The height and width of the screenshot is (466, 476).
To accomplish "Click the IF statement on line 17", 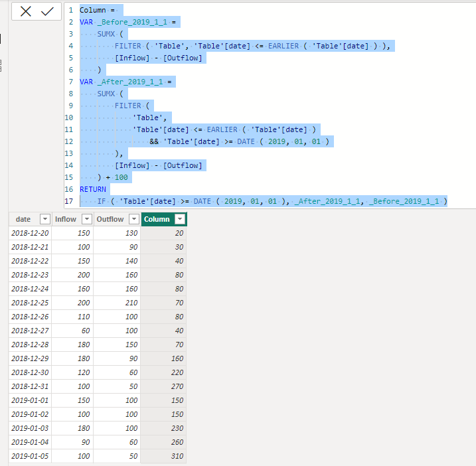I will click(272, 201).
